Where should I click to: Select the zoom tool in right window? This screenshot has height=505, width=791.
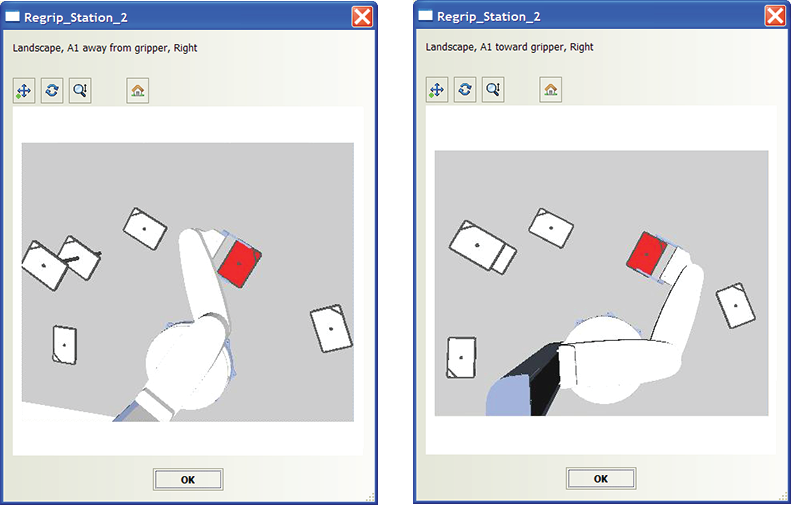[493, 90]
